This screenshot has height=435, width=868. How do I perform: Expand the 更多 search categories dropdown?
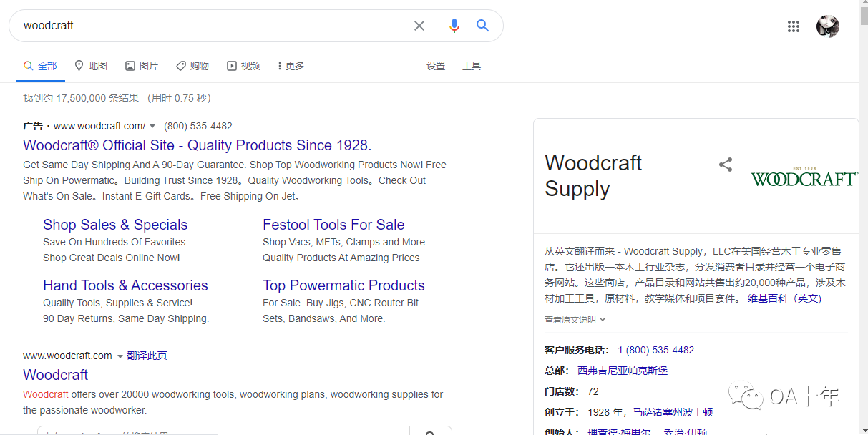(290, 65)
